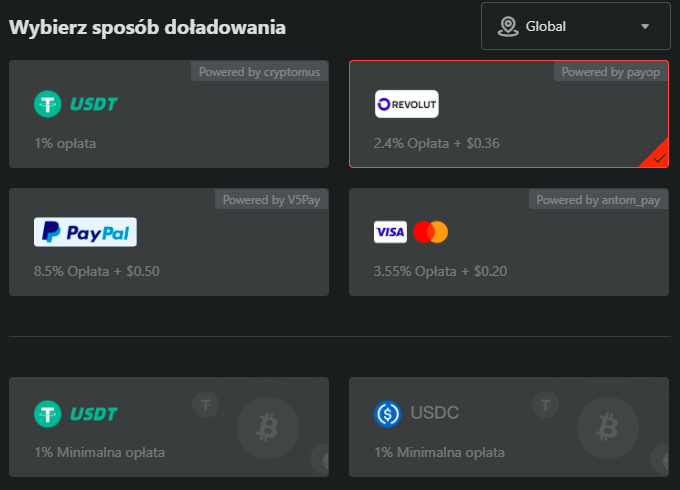Viewport: 680px width, 490px height.
Task: Click the bottom USDT Tether icon
Action: 47,413
